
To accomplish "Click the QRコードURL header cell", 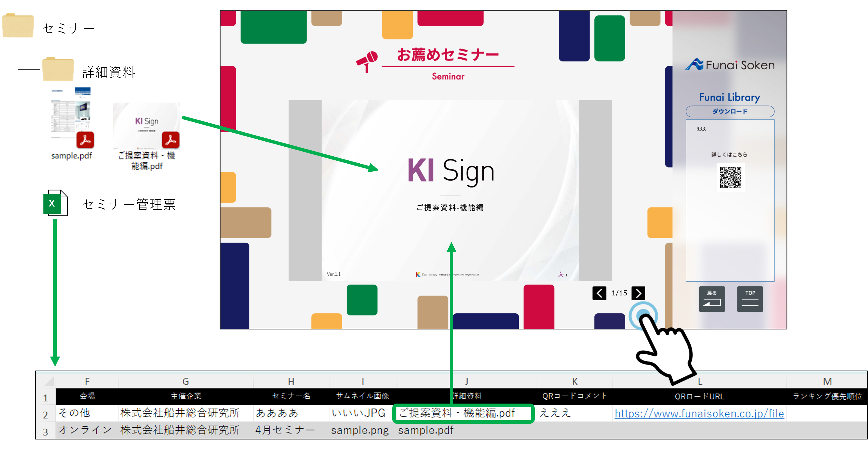I will pyautogui.click(x=699, y=396).
